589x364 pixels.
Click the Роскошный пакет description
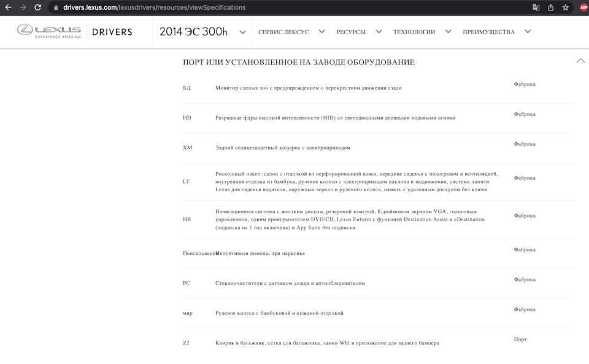point(357,181)
